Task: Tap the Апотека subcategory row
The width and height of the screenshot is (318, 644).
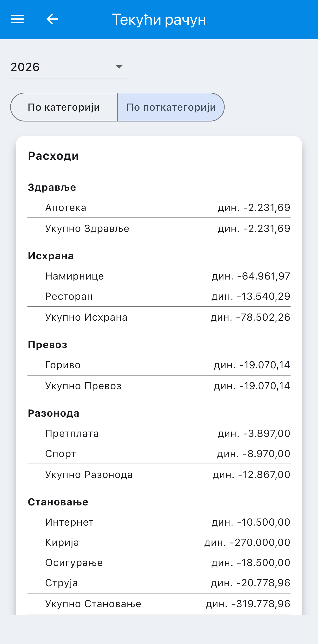Action: 159,208
